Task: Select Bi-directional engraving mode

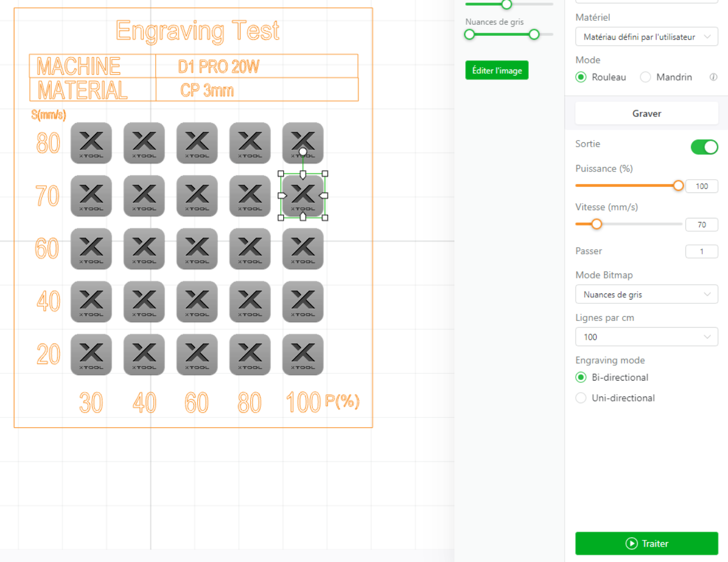Action: pos(581,377)
